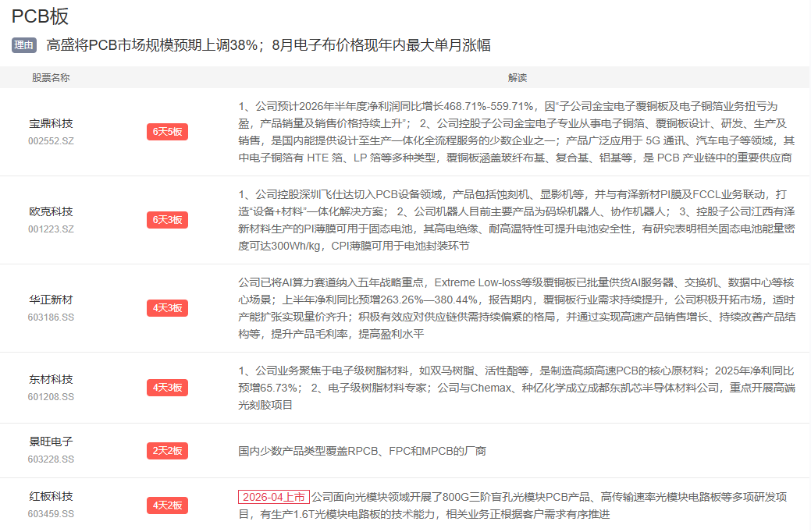Open stock 华正新材
Viewport: 811px width, 532px height.
(51, 300)
